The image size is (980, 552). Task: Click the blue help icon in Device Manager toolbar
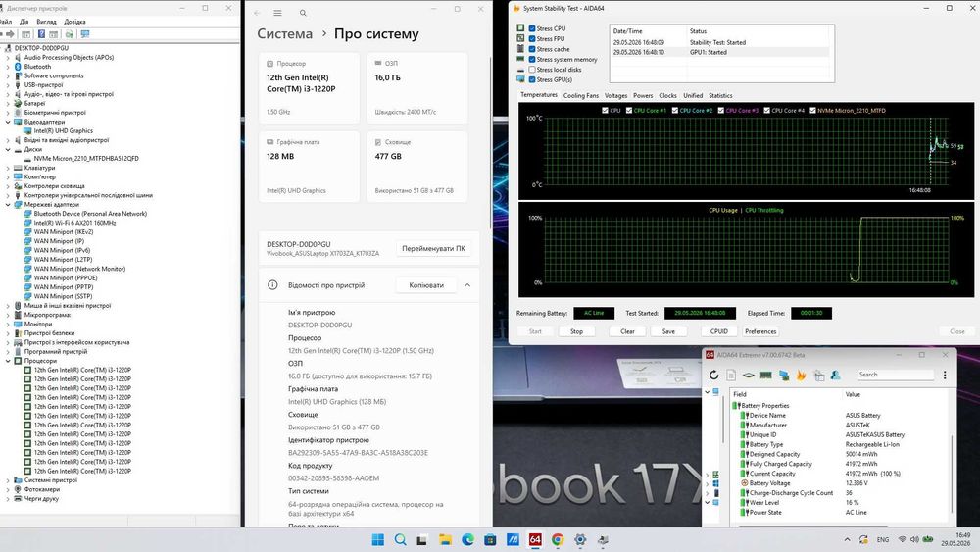[41, 34]
